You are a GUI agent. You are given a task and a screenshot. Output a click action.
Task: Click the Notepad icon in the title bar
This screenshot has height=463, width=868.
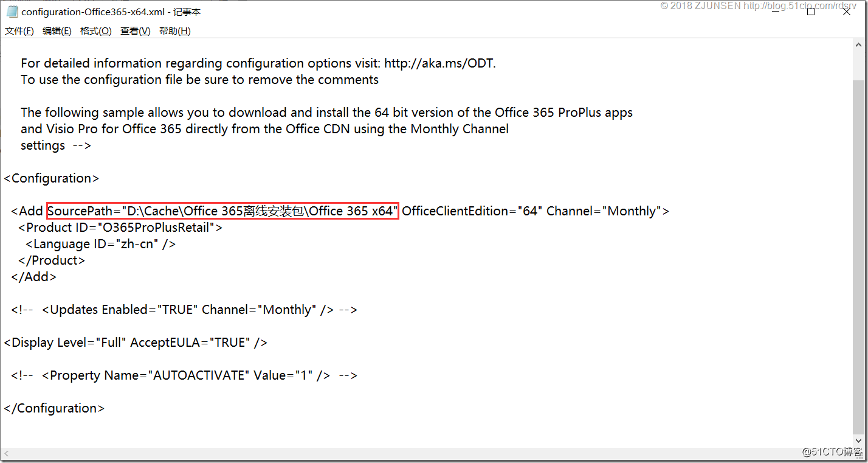(12, 12)
